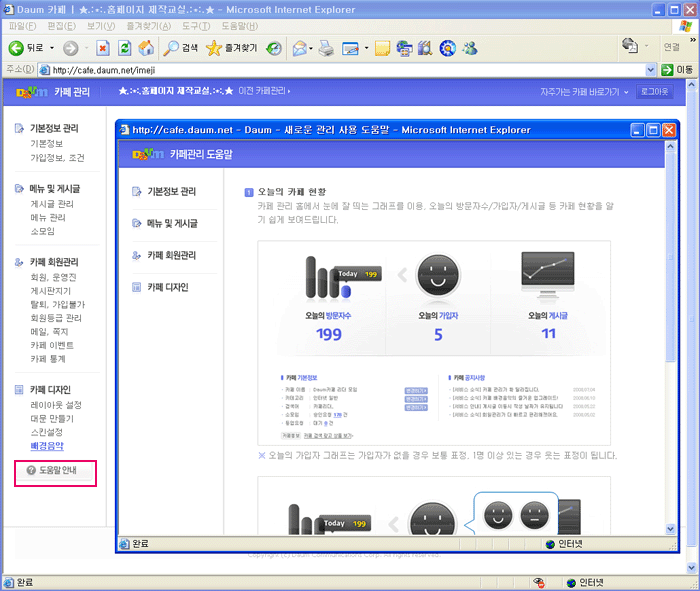
Task: Click the page icon in the address bar
Action: tap(44, 70)
